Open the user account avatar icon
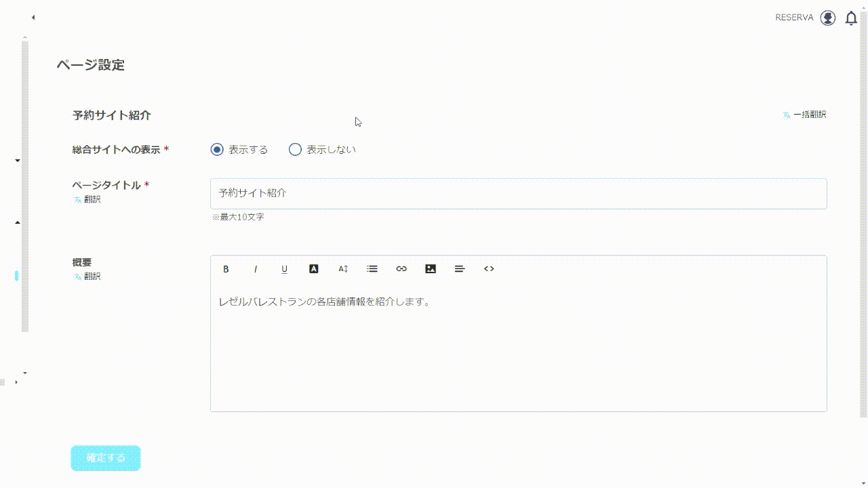 click(828, 18)
